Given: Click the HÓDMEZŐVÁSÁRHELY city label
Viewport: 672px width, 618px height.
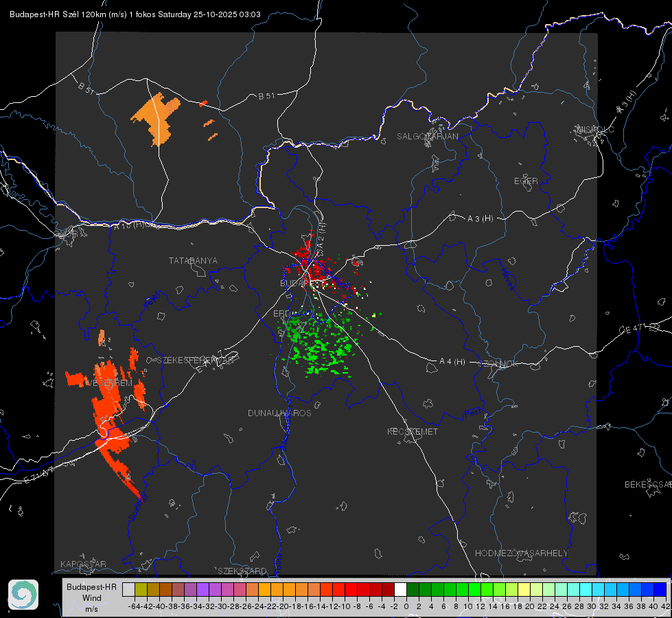Looking at the screenshot, I should [521, 553].
